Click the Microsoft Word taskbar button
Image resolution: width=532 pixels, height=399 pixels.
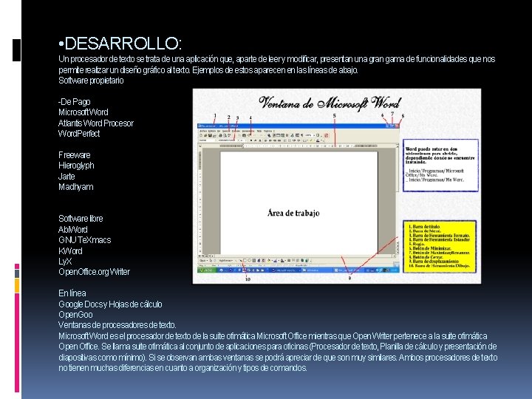click(x=286, y=270)
